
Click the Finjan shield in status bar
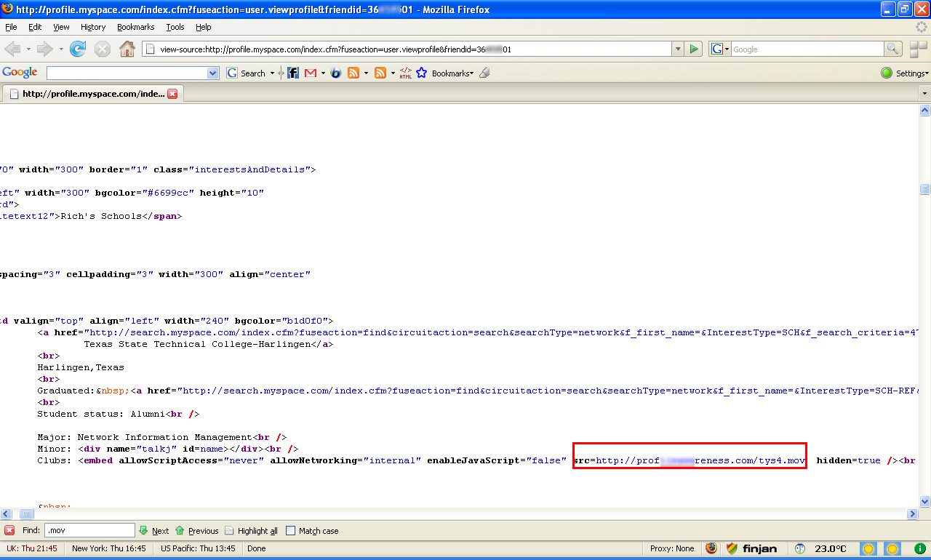(x=732, y=548)
